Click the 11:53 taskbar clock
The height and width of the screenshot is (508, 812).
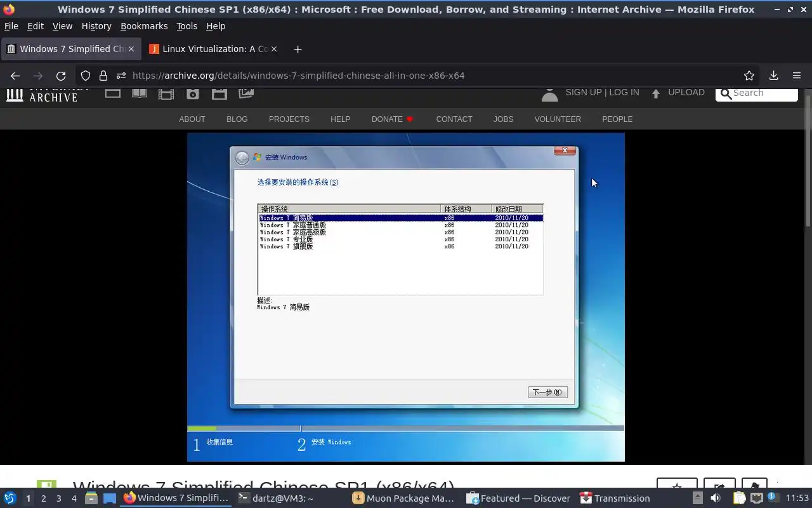(x=797, y=498)
